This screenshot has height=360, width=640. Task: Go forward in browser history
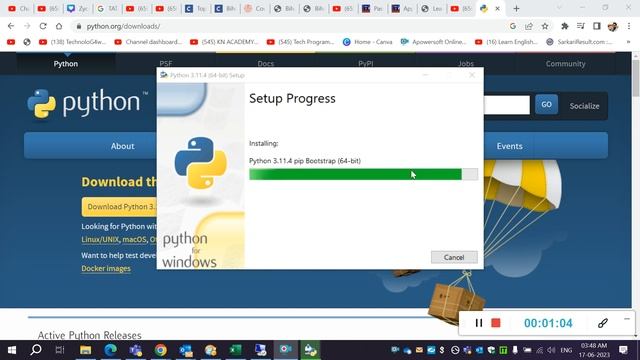point(27,26)
